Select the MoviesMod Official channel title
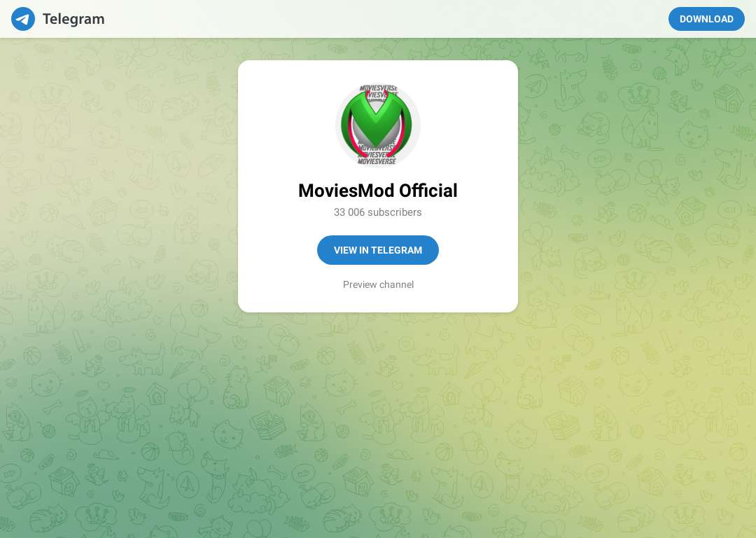The width and height of the screenshot is (756, 538). [378, 191]
